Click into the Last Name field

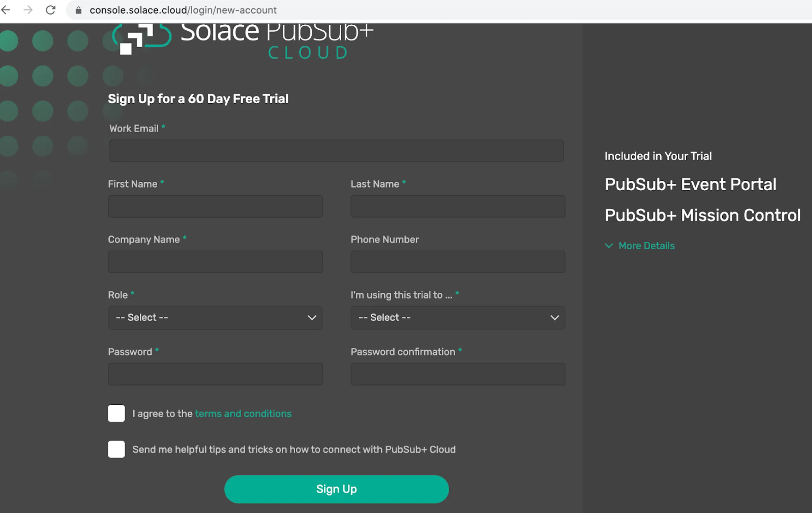point(458,206)
